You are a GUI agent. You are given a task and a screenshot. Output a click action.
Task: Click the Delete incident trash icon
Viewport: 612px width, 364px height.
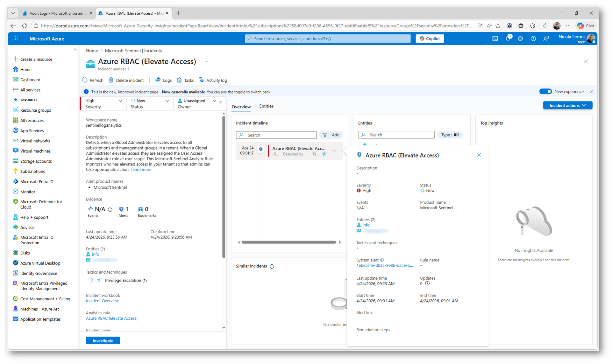111,80
